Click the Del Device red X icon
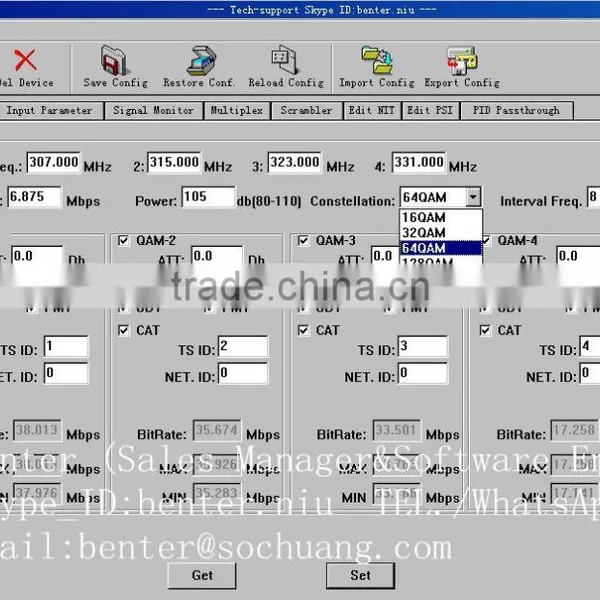The height and width of the screenshot is (600, 600). 25,60
